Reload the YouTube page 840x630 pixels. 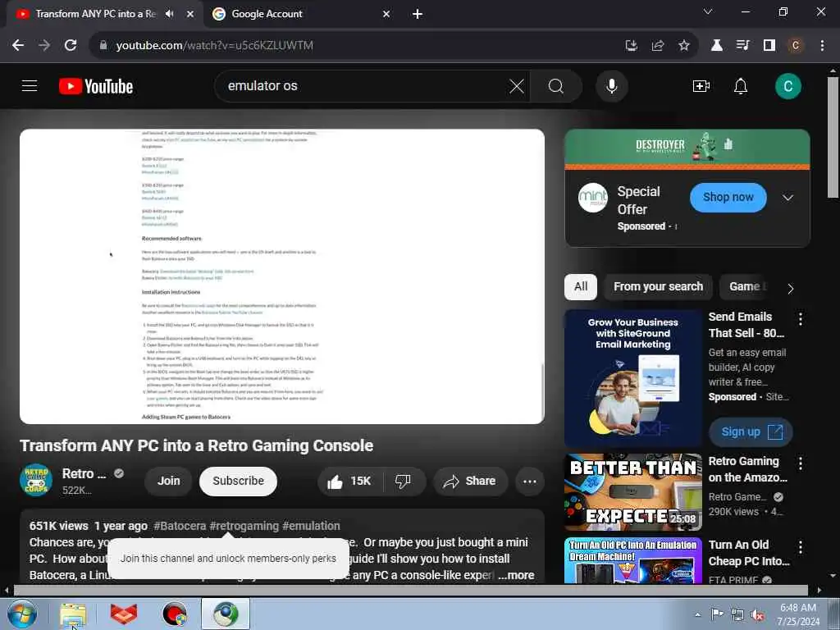pos(71,46)
